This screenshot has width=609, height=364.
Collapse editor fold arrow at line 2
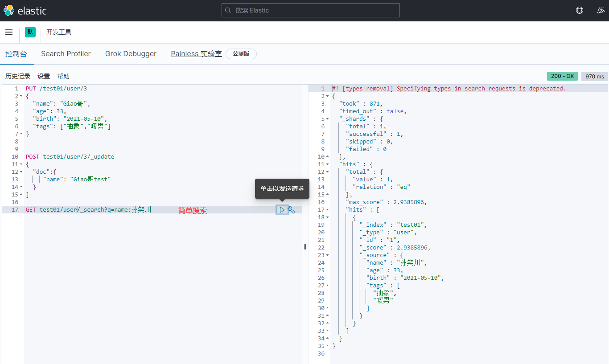pyautogui.click(x=21, y=96)
